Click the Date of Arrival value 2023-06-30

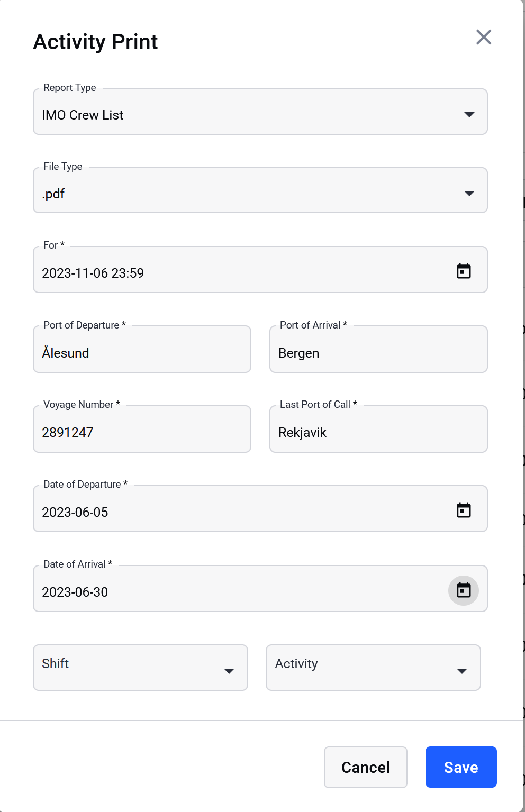point(75,592)
